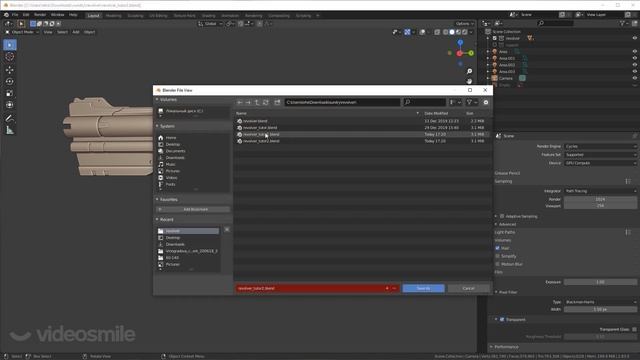The height and width of the screenshot is (360, 640).
Task: Go to parent directory in file browser
Action: pyautogui.click(x=257, y=102)
